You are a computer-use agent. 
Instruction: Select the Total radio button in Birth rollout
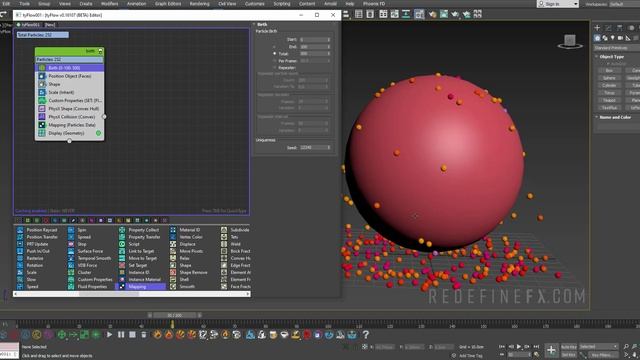(x=275, y=53)
